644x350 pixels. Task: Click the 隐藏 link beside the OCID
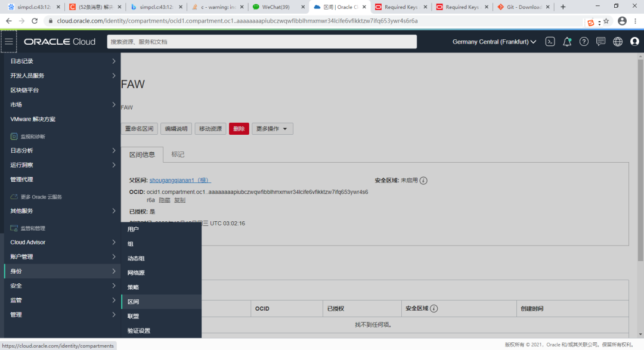click(x=165, y=200)
